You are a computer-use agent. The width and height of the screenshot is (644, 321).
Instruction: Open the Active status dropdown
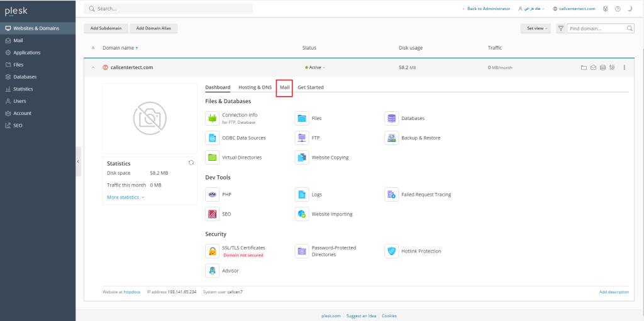pos(316,67)
